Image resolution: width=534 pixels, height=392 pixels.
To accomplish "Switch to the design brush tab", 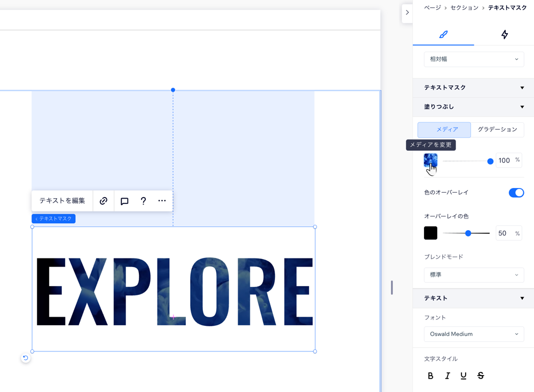I will point(443,35).
